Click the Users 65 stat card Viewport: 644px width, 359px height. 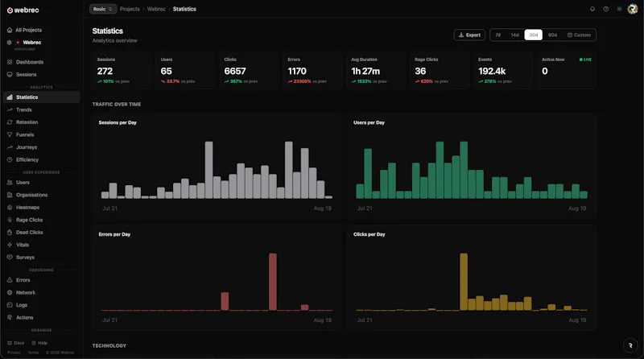pyautogui.click(x=186, y=71)
